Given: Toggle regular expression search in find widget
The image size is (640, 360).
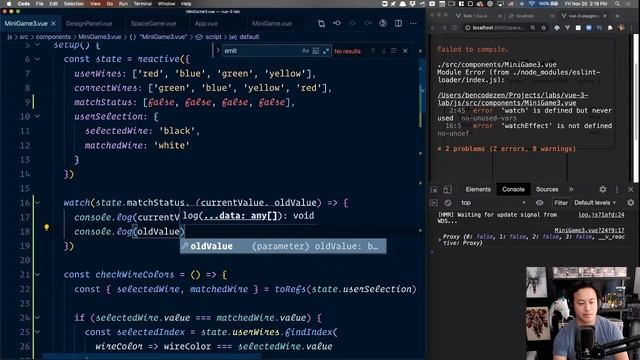Looking at the screenshot, I should pyautogui.click(x=326, y=51).
